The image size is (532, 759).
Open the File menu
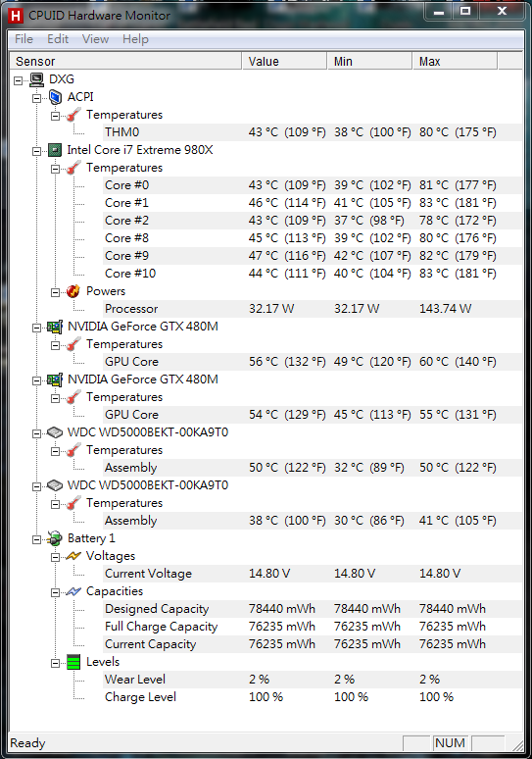(x=24, y=39)
